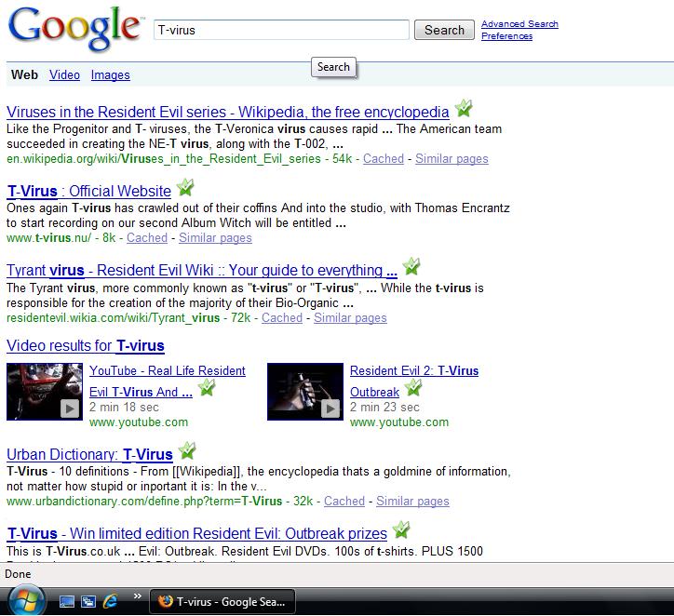This screenshot has width=674, height=616.
Task: Open Similar pages for residentevil.wikia.com result
Action: 350,318
